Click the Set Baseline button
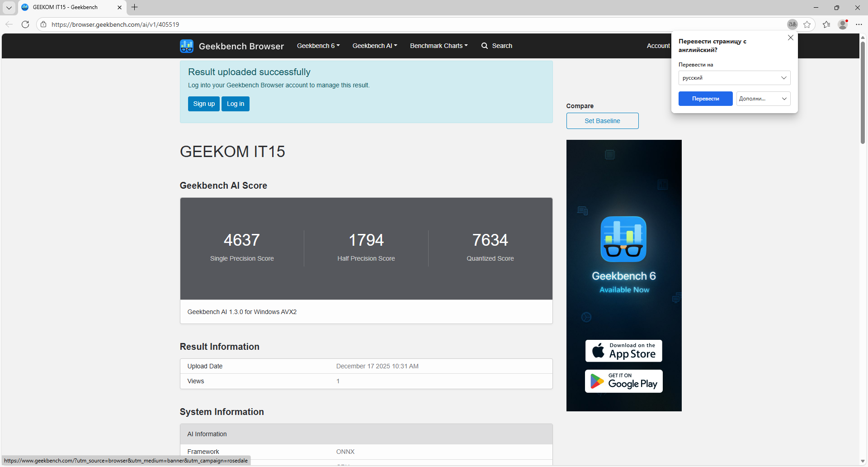This screenshot has height=467, width=868. 602,121
